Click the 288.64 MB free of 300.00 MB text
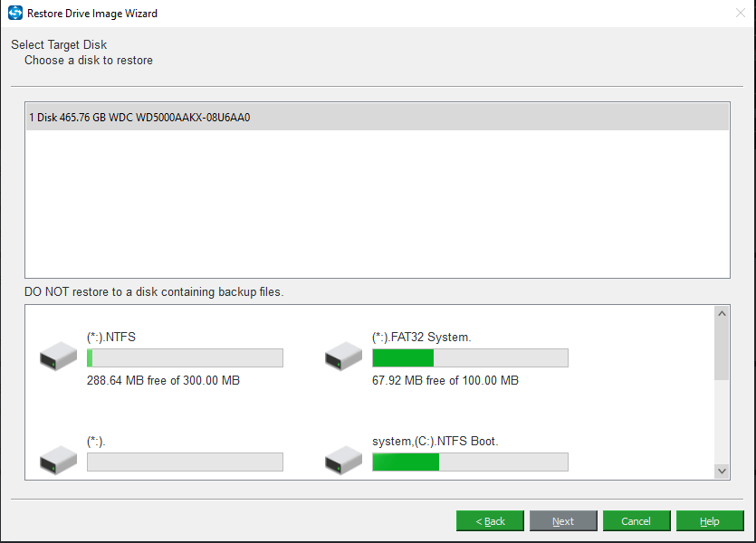The image size is (756, 543). pos(164,380)
